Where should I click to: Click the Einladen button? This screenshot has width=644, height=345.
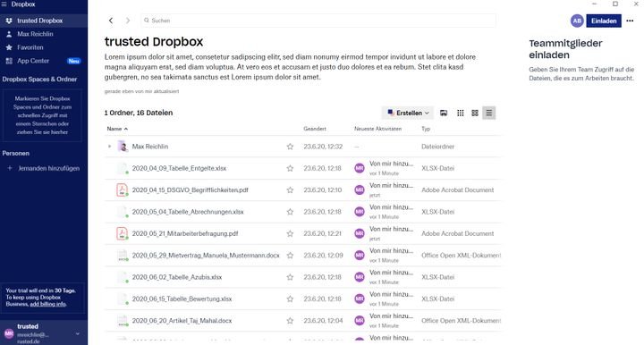point(604,21)
